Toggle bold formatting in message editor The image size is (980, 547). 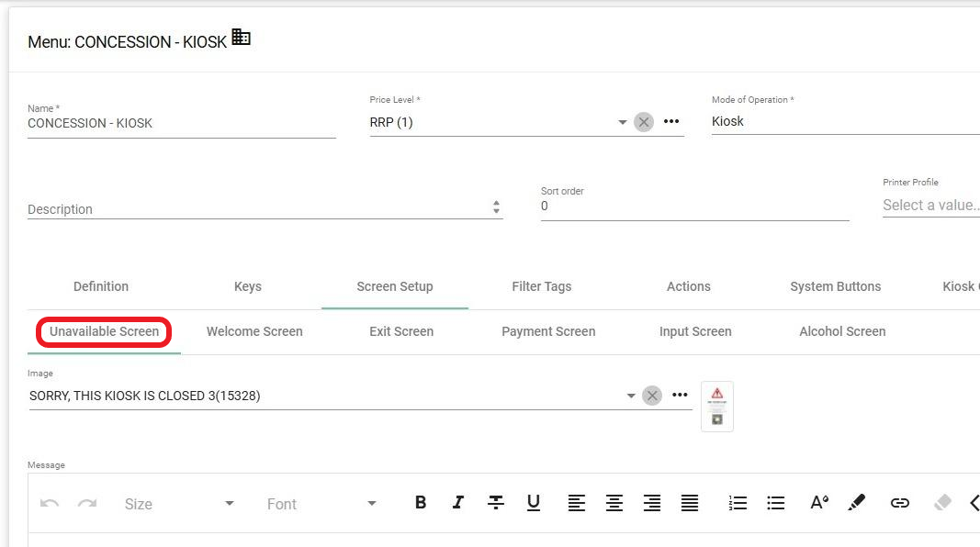click(x=421, y=503)
